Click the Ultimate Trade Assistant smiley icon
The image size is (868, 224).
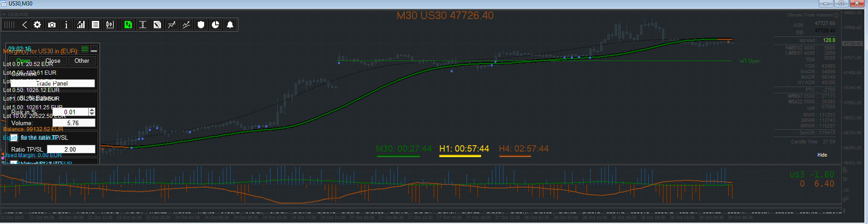tap(836, 15)
